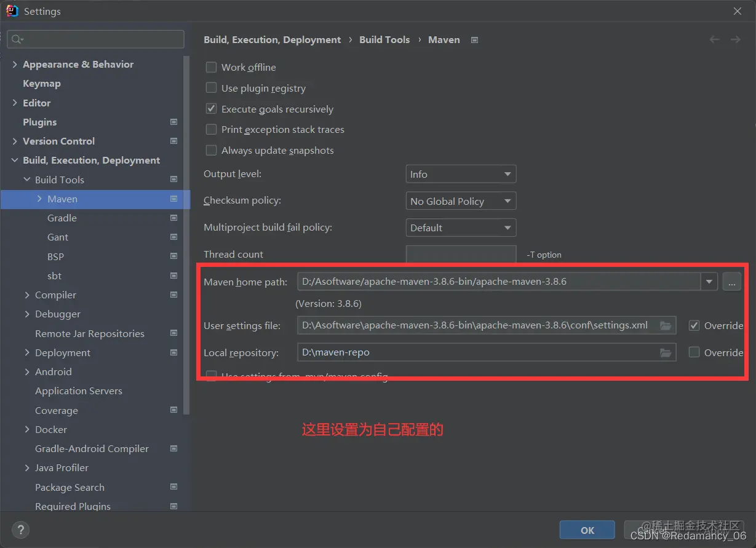Uncheck Override for User settings file
Viewport: 756px width, 548px height.
tap(694, 325)
